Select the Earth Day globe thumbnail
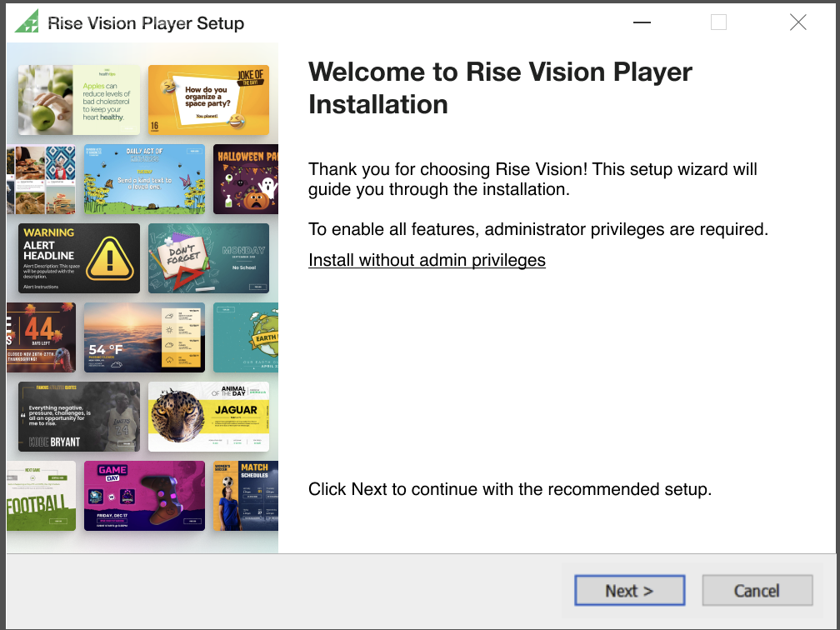The image size is (840, 630). (x=245, y=337)
